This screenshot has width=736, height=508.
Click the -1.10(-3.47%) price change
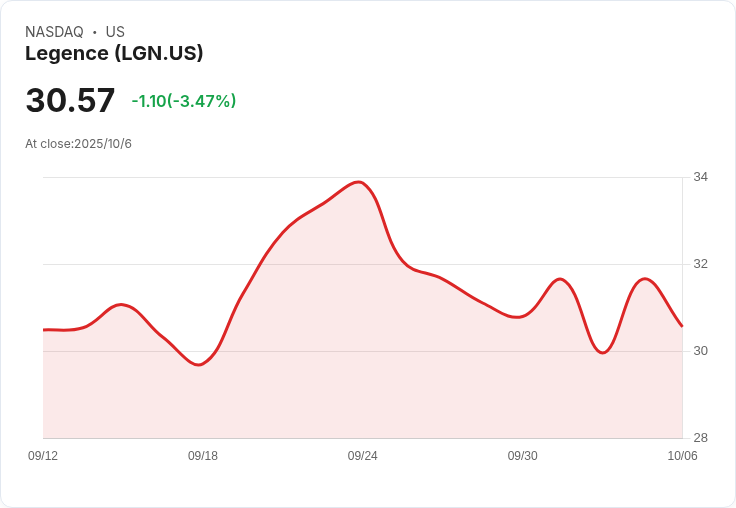184,101
